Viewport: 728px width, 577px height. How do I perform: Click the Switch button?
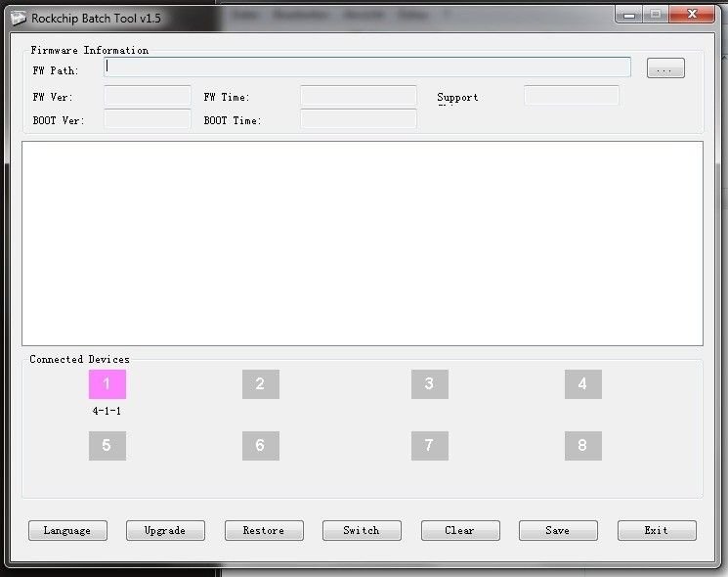[x=362, y=530]
